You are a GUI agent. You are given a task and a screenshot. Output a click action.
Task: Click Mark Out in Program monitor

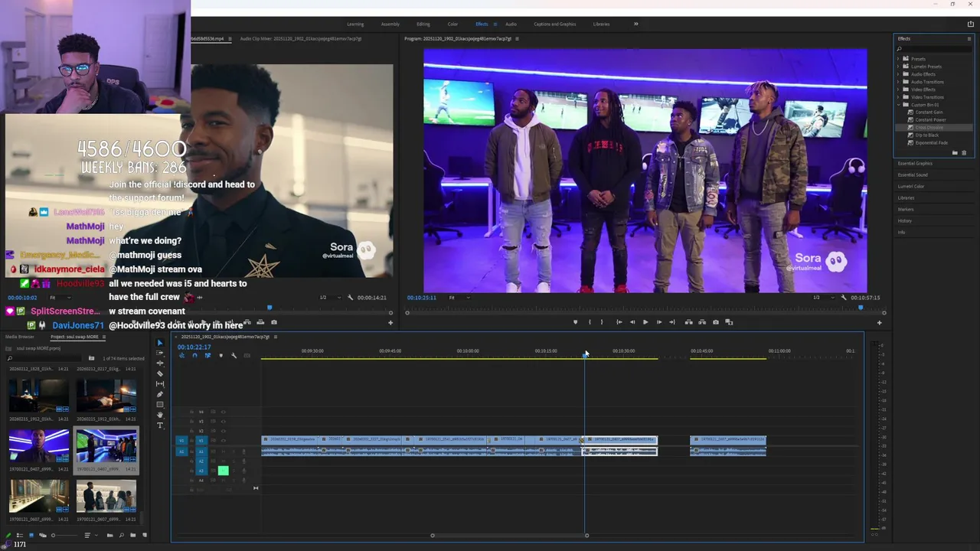tap(602, 322)
